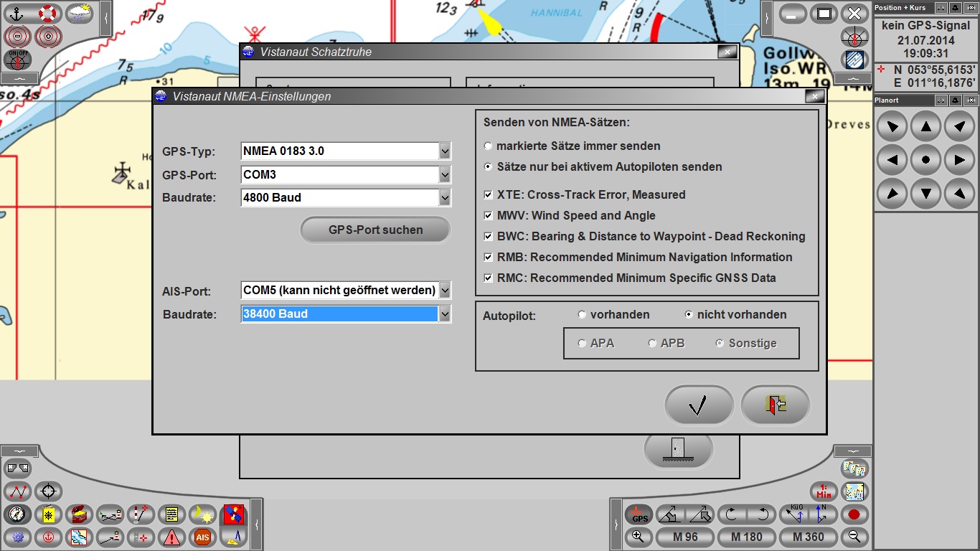Set chart scale to M 360
The image size is (980, 551).
(808, 537)
